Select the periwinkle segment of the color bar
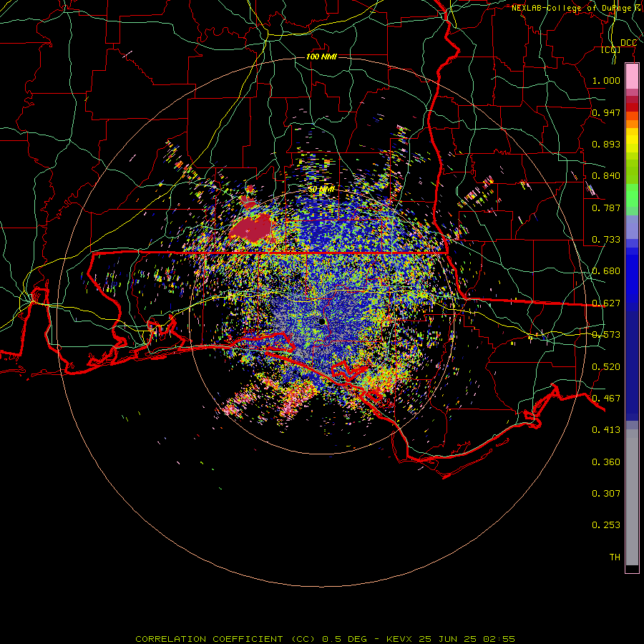This screenshot has width=644, height=644. [632, 228]
